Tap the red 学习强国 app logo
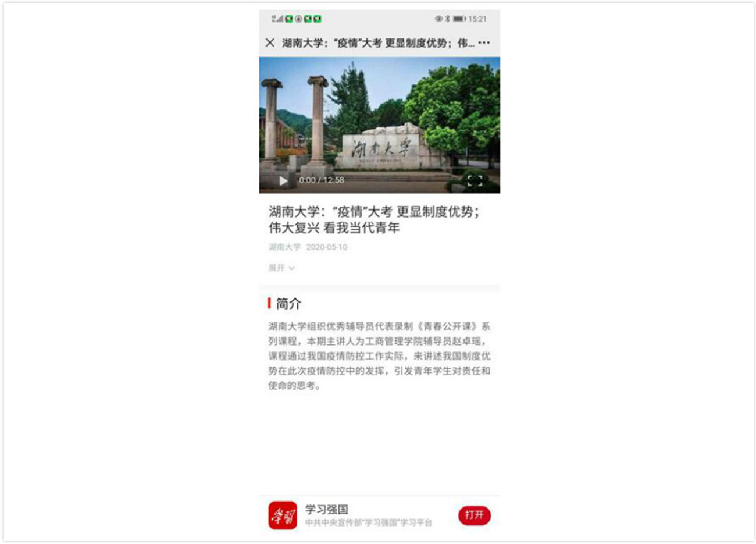The width and height of the screenshot is (756, 544). pos(283,515)
